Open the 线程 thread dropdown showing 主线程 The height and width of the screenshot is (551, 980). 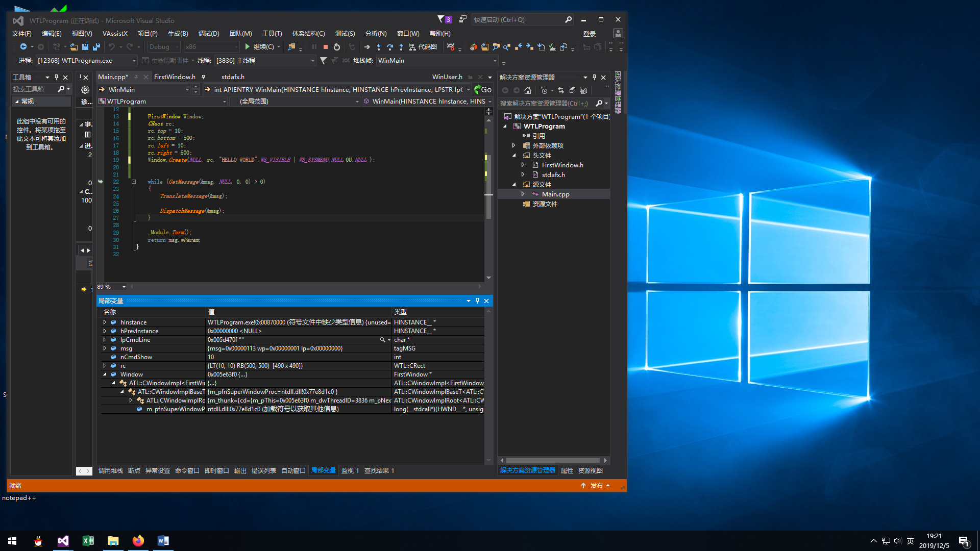pos(265,61)
